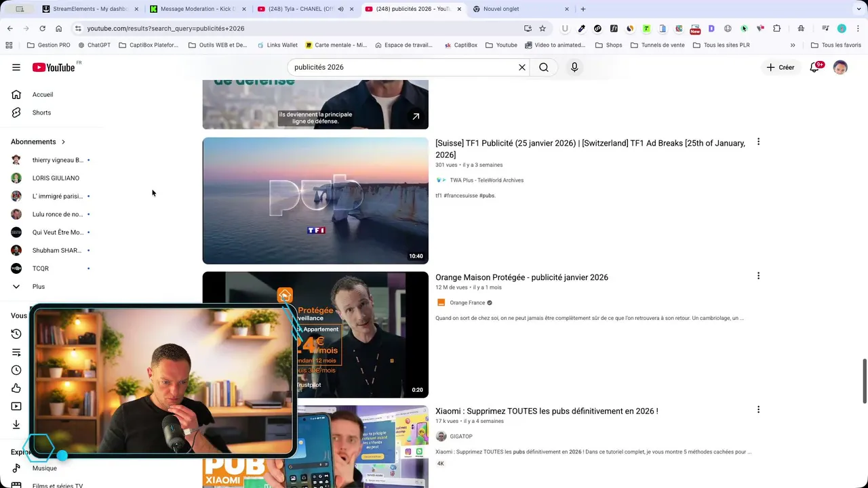868x488 pixels.
Task: Clear the search box with the X
Action: [522, 67]
